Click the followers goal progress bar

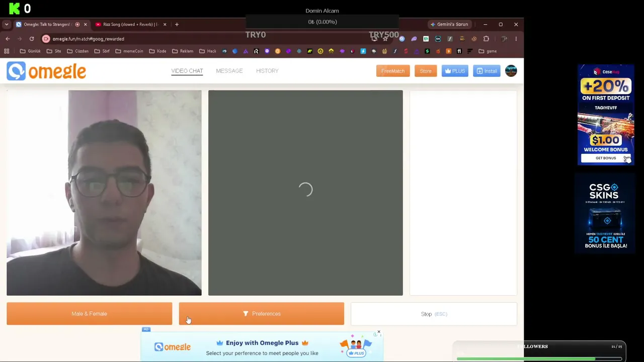coord(539,359)
